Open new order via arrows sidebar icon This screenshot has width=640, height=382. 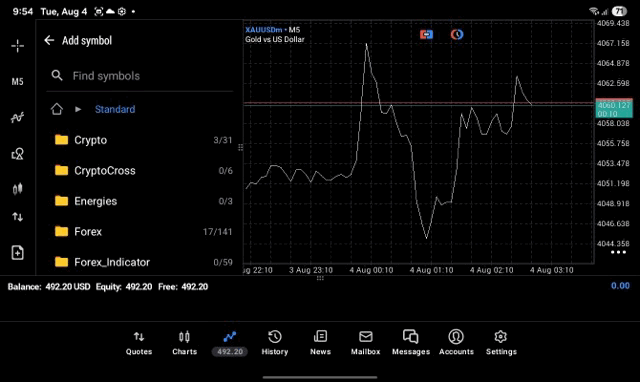(17, 217)
